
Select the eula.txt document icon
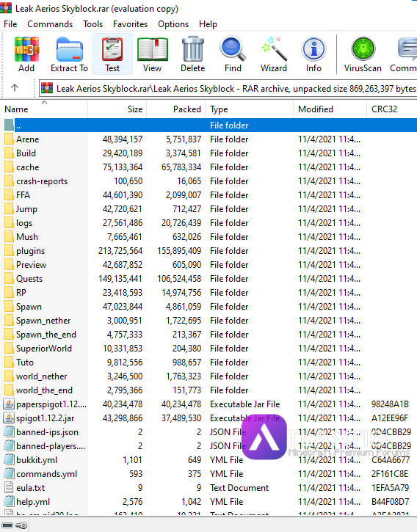[9, 487]
